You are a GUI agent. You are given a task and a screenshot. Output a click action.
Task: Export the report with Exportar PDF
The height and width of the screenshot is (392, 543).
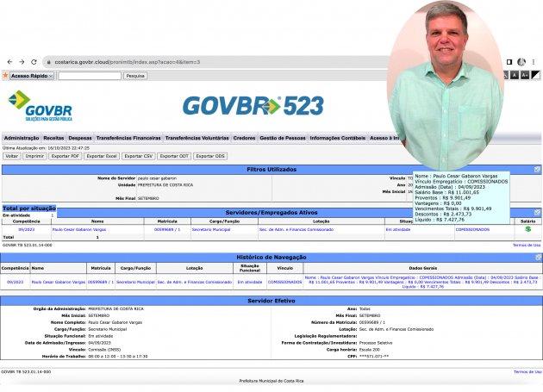66,156
